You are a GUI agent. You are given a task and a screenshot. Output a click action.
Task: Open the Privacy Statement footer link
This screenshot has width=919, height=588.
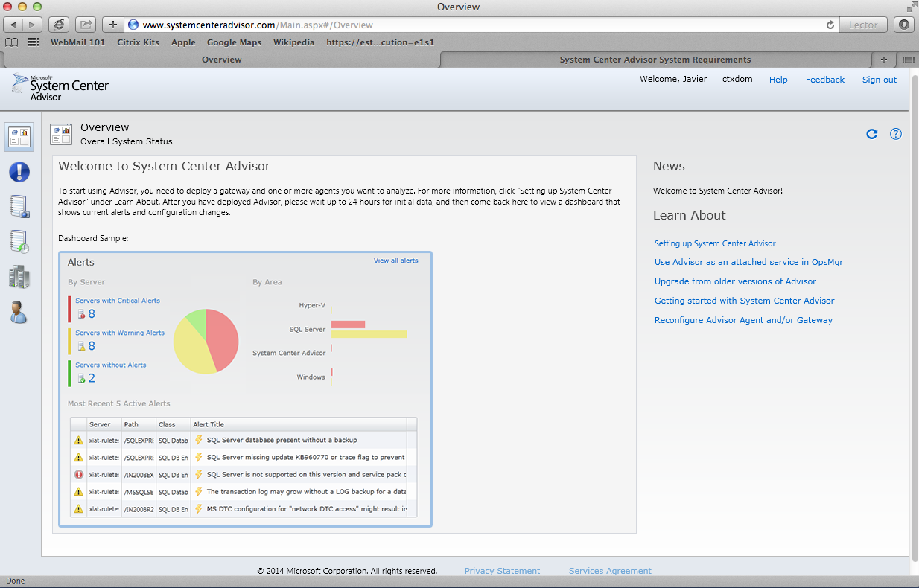(x=502, y=571)
